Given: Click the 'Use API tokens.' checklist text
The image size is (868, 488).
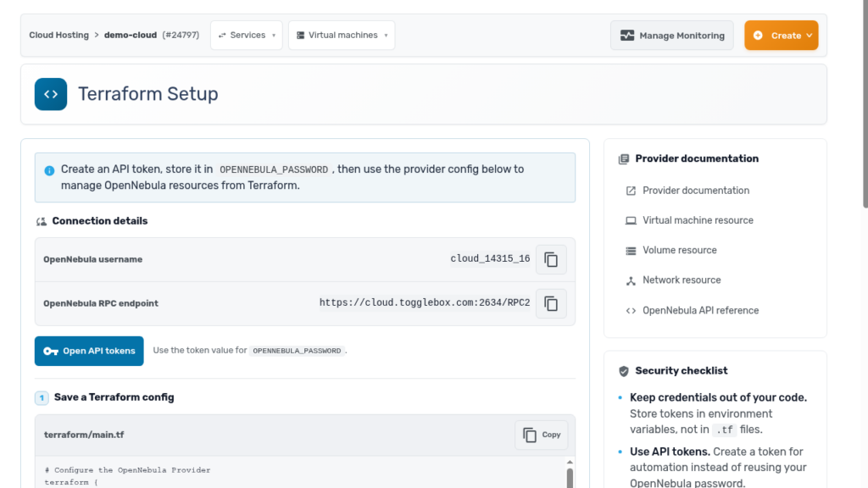Looking at the screenshot, I should 670,452.
